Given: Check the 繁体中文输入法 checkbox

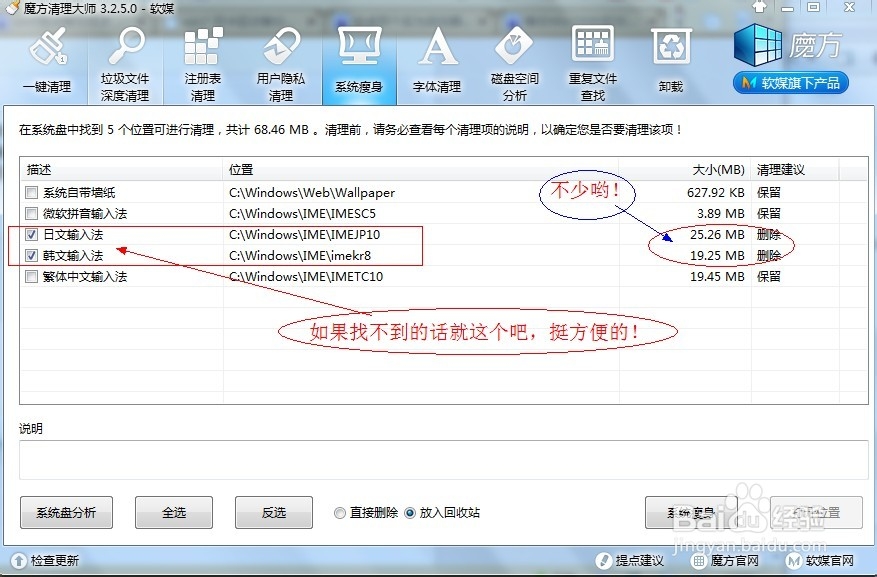Looking at the screenshot, I should 31,277.
